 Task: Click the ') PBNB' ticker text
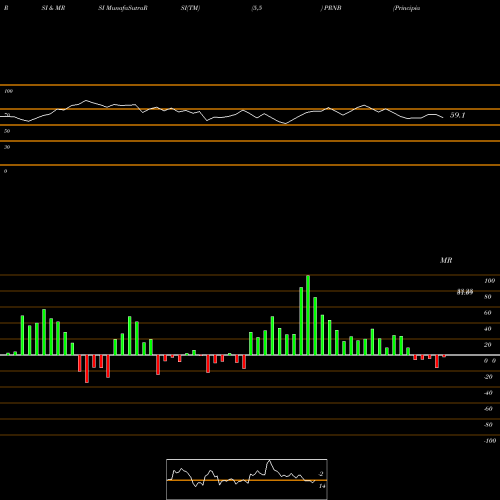(331, 8)
